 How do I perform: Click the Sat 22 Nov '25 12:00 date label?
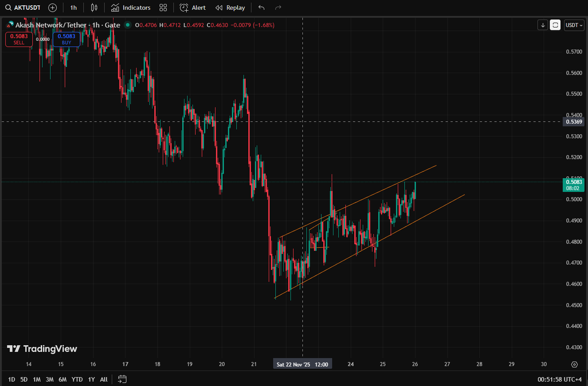302,364
